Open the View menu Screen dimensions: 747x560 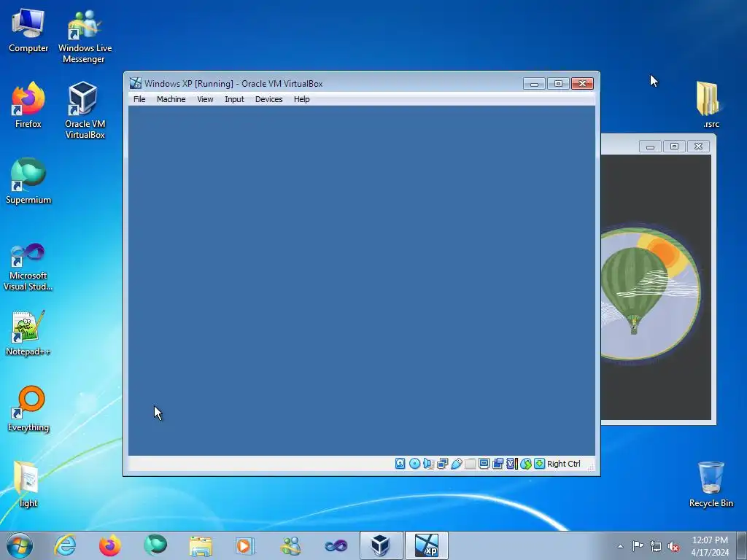tap(205, 99)
